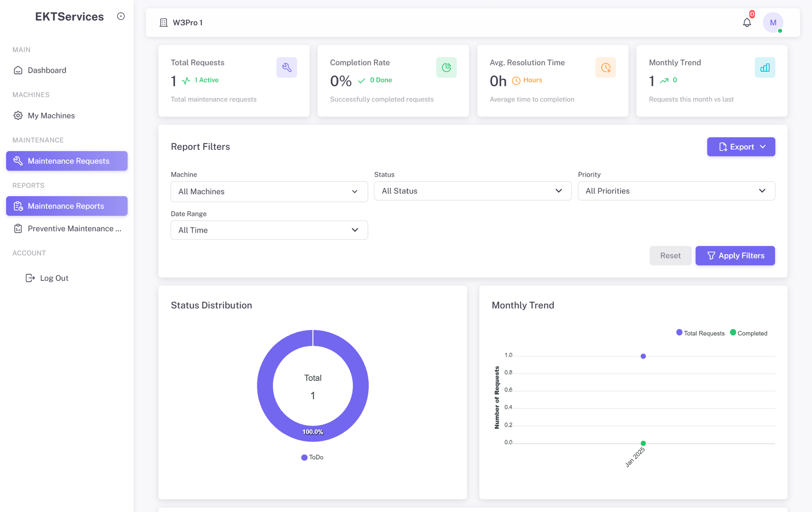Select Maintenance Reports in sidebar
This screenshot has width=812, height=512.
pyautogui.click(x=67, y=206)
